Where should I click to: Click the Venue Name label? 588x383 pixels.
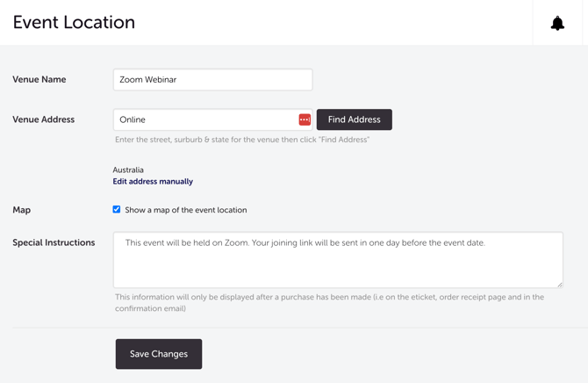(39, 80)
